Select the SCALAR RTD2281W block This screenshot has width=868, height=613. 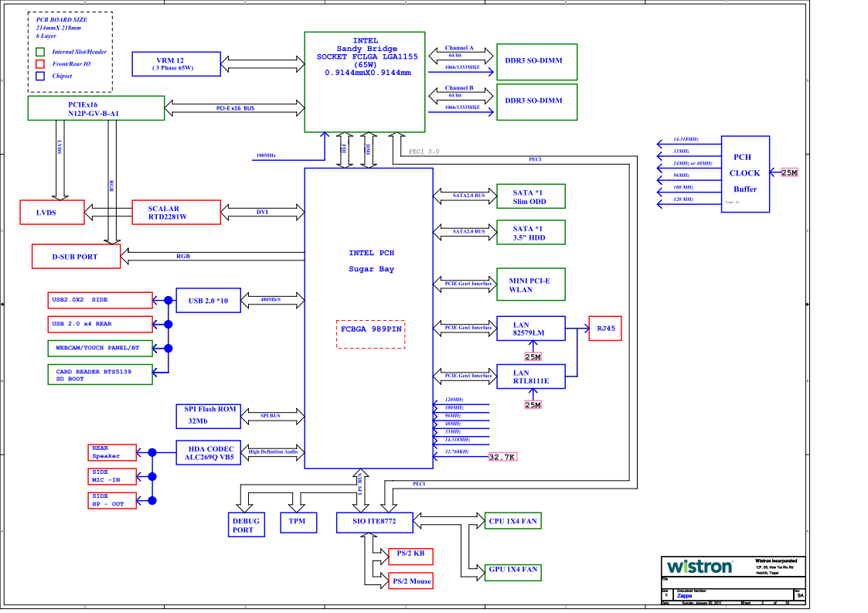click(x=176, y=212)
